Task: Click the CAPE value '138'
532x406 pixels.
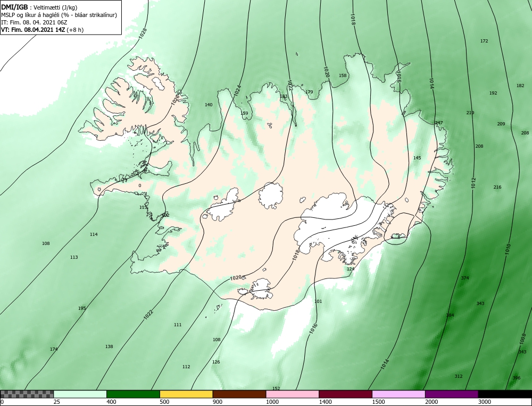Action: coord(109,346)
